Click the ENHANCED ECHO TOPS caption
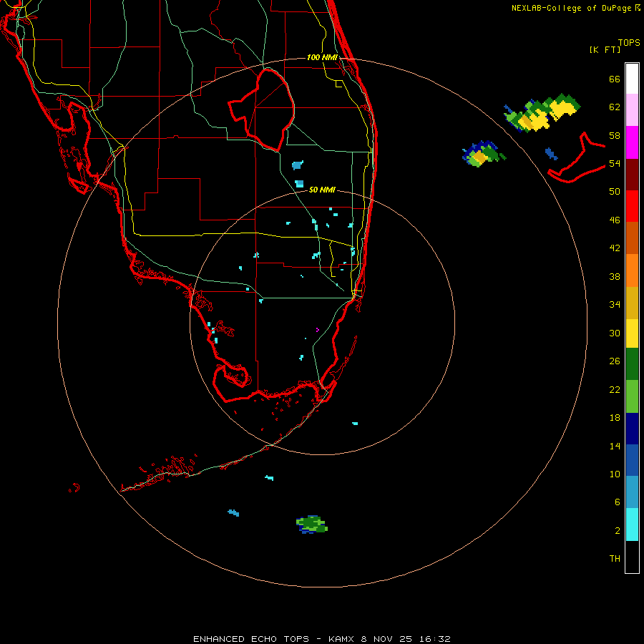644x644 pixels. point(321,639)
